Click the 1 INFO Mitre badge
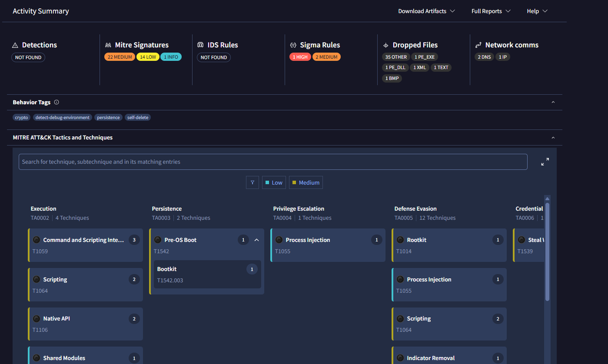 [x=171, y=57]
